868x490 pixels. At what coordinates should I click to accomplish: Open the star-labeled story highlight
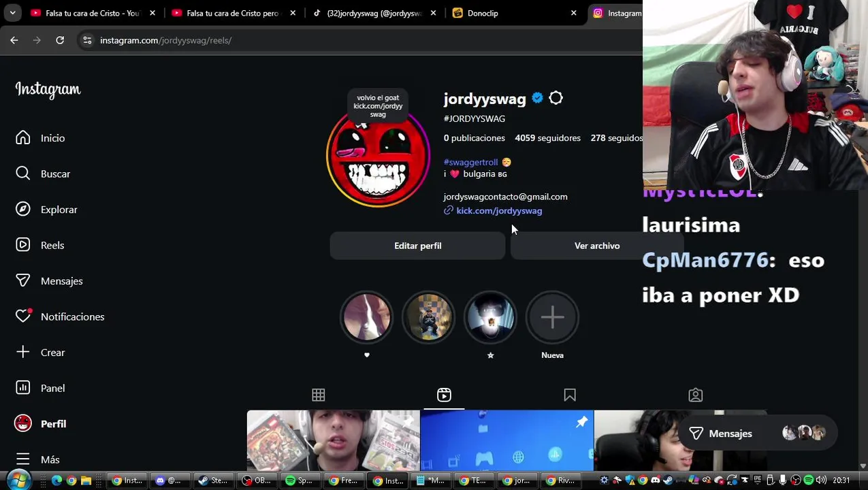pos(490,317)
